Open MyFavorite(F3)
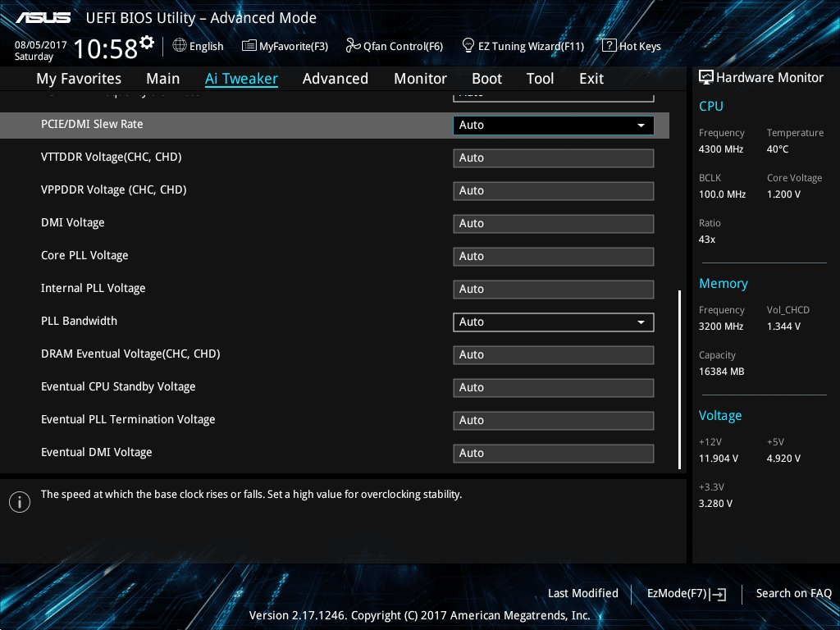The height and width of the screenshot is (630, 840). point(285,46)
